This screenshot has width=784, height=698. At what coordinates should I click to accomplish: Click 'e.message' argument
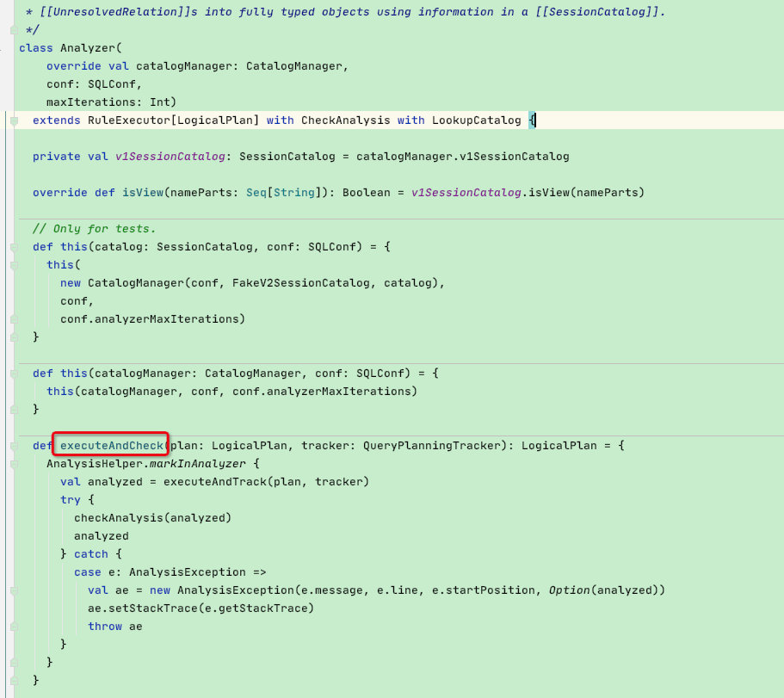[x=331, y=590]
